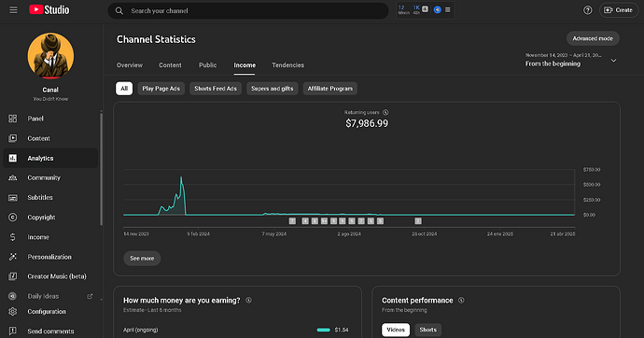Open Personalization in the sidebar
This screenshot has height=338, width=644.
pos(50,257)
